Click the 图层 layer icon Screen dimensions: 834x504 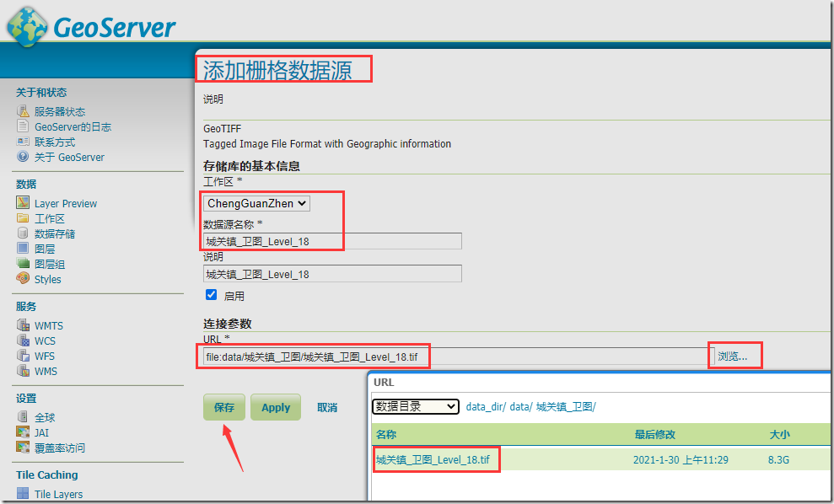click(23, 248)
